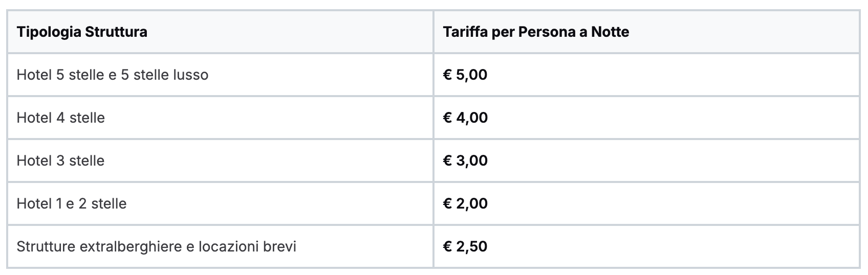Viewport: 868px width, 275px height.
Task: Click the Tariffa per Persona a Notte header
Action: (x=536, y=32)
